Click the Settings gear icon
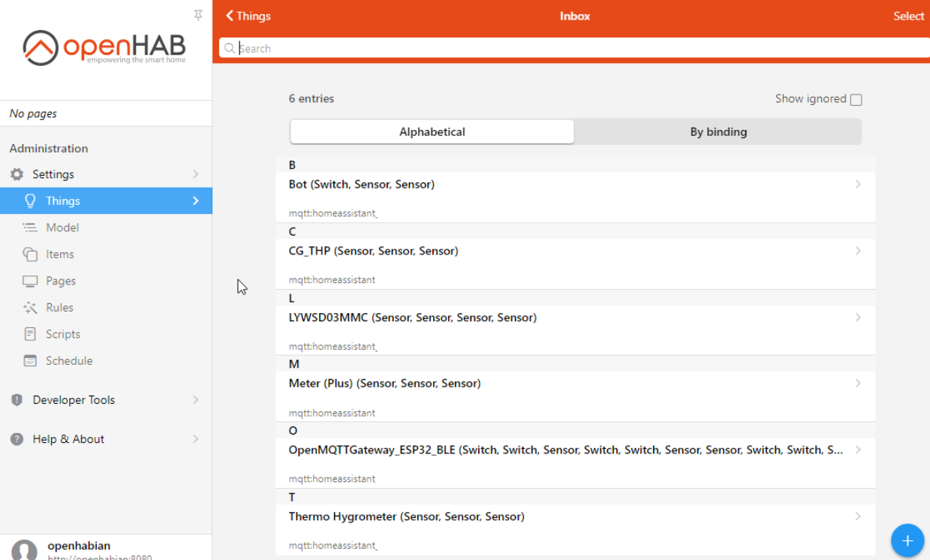This screenshot has height=560, width=930. click(x=17, y=174)
